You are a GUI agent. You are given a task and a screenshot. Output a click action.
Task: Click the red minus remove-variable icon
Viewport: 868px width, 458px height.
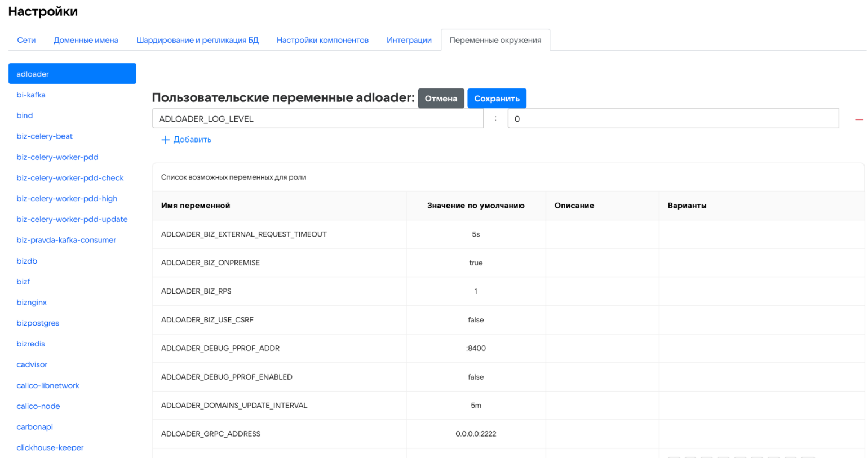(x=858, y=119)
